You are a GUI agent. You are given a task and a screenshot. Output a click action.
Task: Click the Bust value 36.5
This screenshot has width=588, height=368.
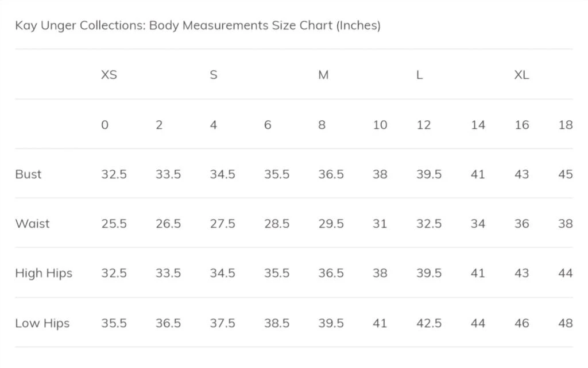[331, 174]
